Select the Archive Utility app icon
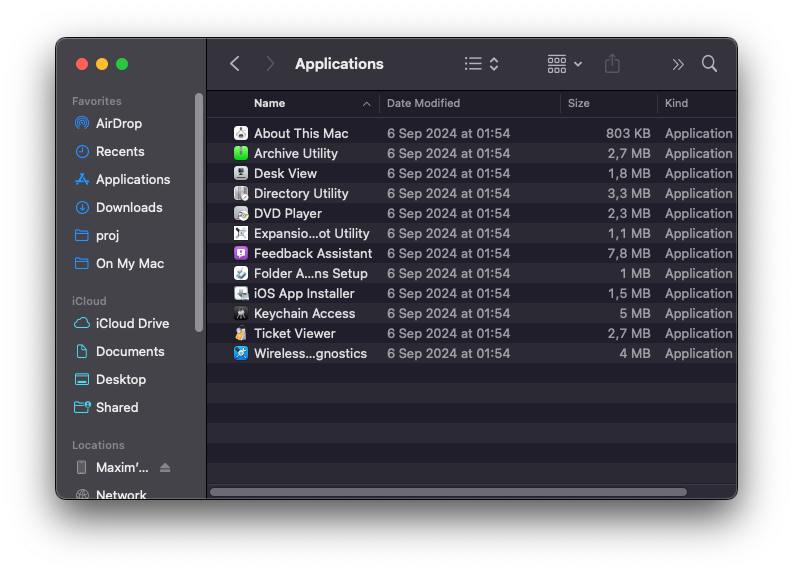This screenshot has height=573, width=793. (x=241, y=153)
